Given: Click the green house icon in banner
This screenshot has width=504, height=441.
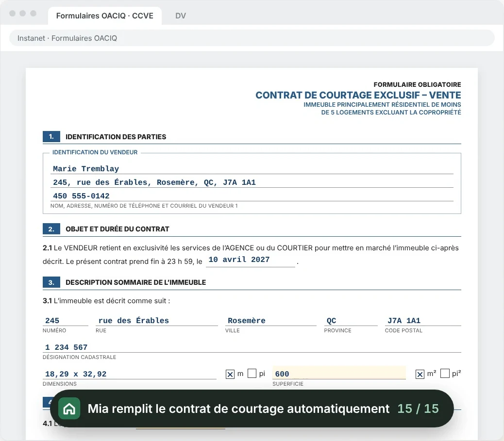Looking at the screenshot, I should click(69, 408).
